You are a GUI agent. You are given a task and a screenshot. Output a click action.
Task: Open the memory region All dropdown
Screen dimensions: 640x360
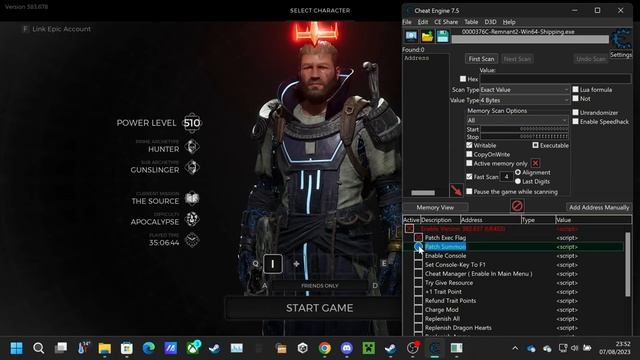tap(517, 120)
